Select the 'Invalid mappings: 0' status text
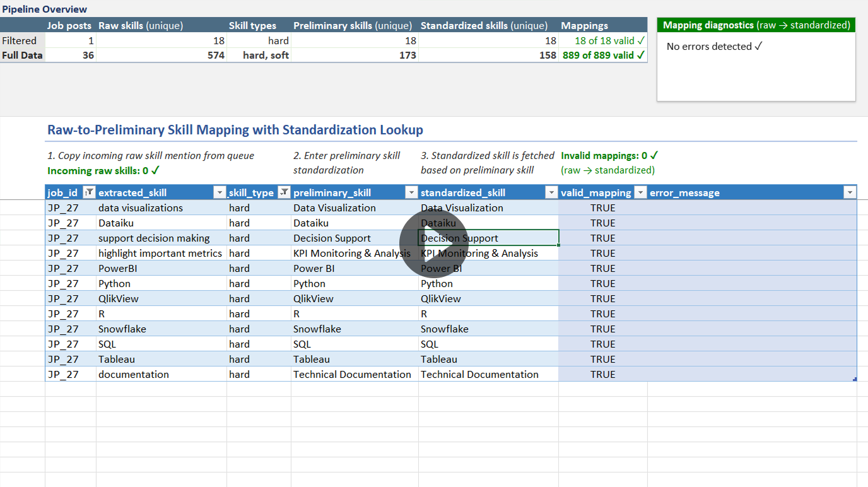The image size is (868, 487). point(609,155)
